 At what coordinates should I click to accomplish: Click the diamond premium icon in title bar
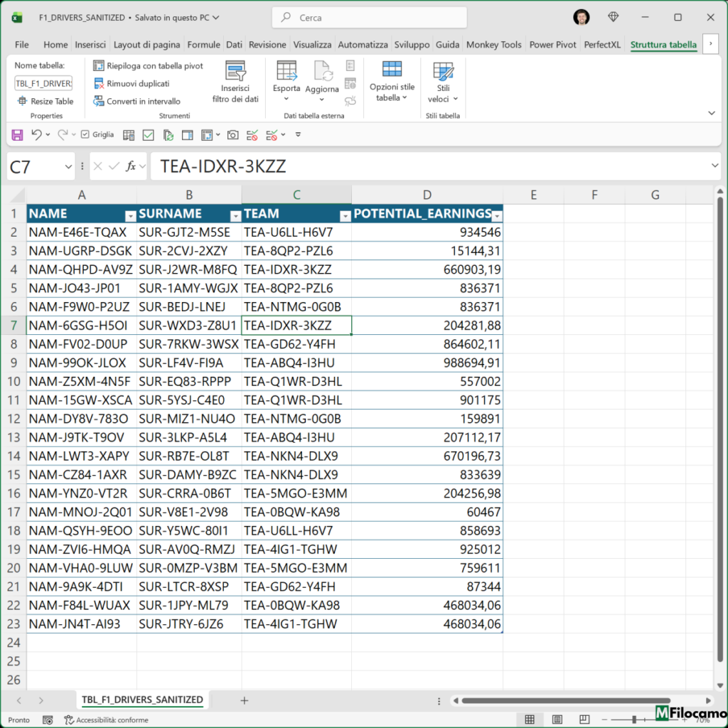614,17
